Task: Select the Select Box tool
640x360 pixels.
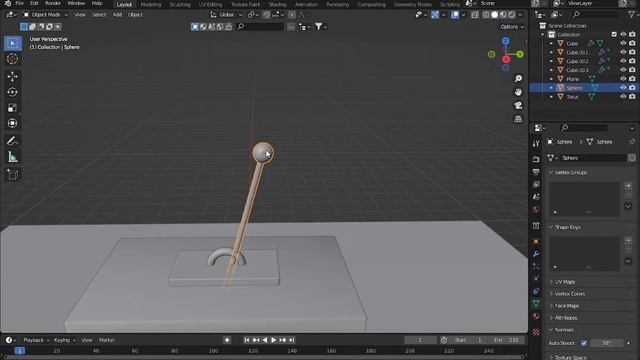Action: (12, 43)
